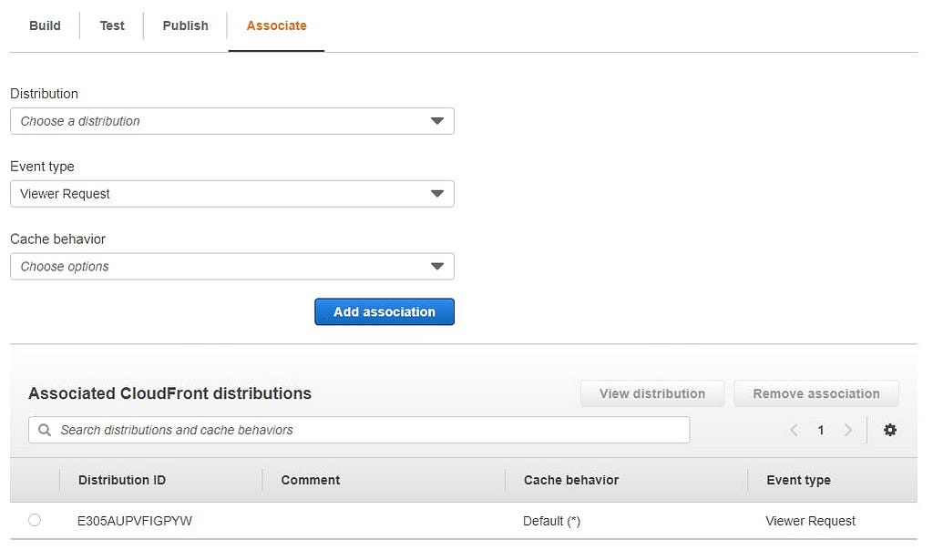Image resolution: width=933 pixels, height=560 pixels.
Task: Click the Add association button
Action: coord(384,311)
